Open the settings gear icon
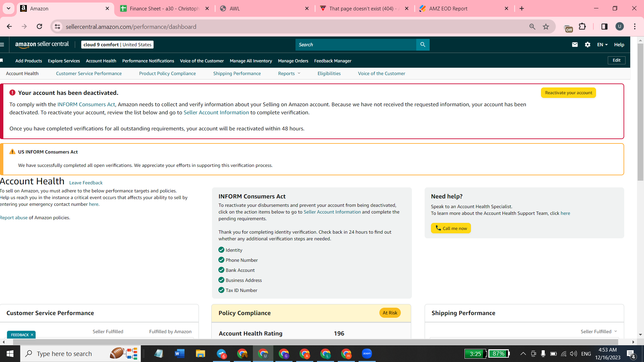Screen dimensions: 644x362 (588, 45)
